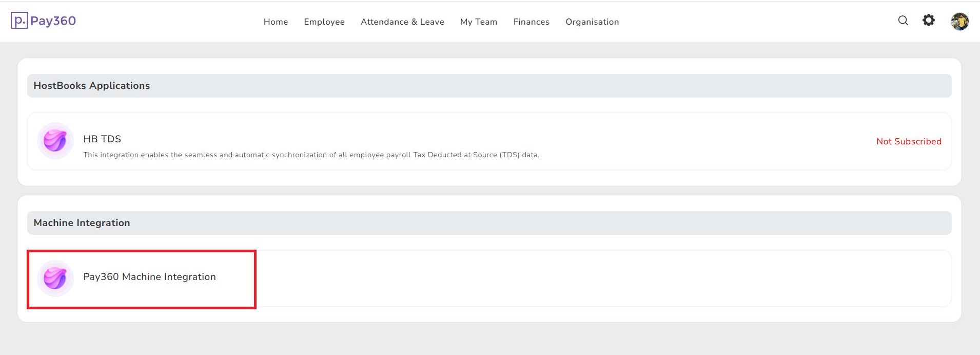Image resolution: width=980 pixels, height=355 pixels.
Task: Click the Pay360 logo
Action: tap(44, 21)
